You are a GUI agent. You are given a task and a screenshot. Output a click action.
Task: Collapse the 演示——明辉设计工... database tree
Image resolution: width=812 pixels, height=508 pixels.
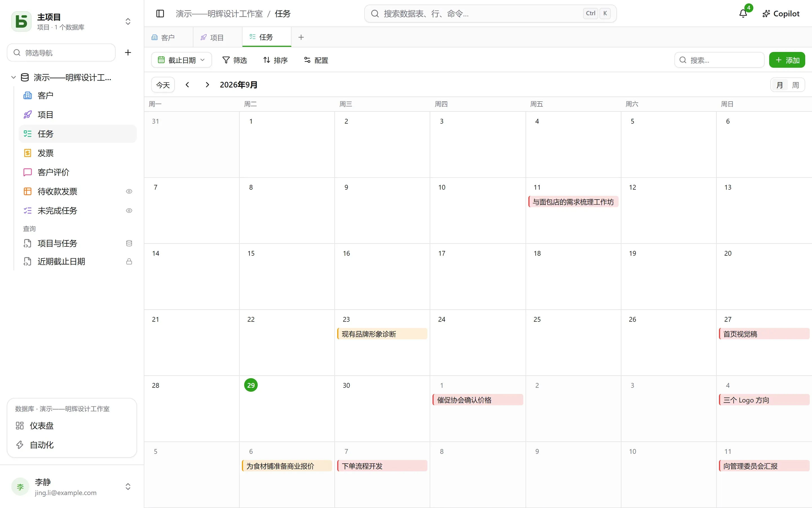tap(14, 77)
